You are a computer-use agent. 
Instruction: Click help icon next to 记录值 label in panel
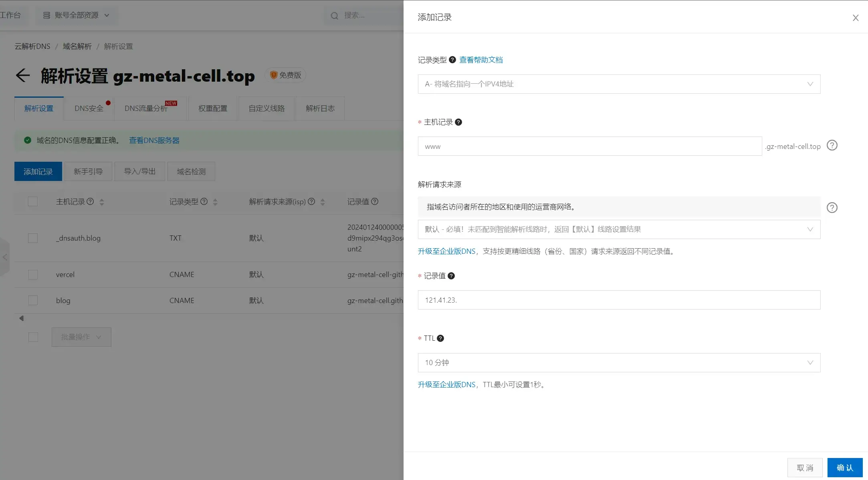tap(451, 276)
